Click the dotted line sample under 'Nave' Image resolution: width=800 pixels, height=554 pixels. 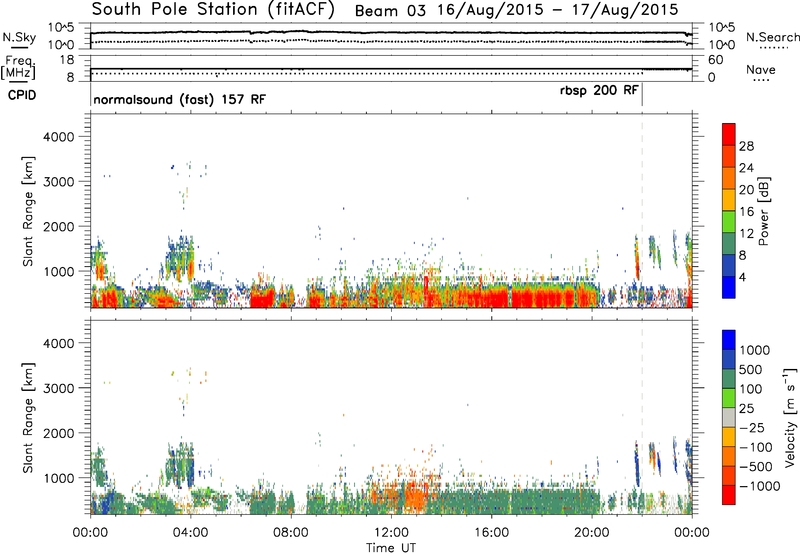point(761,80)
